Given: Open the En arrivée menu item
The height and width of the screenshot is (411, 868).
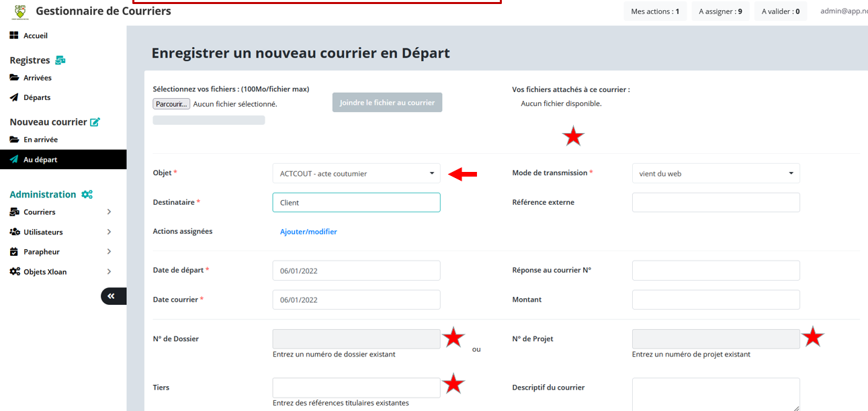Looking at the screenshot, I should pyautogui.click(x=40, y=140).
